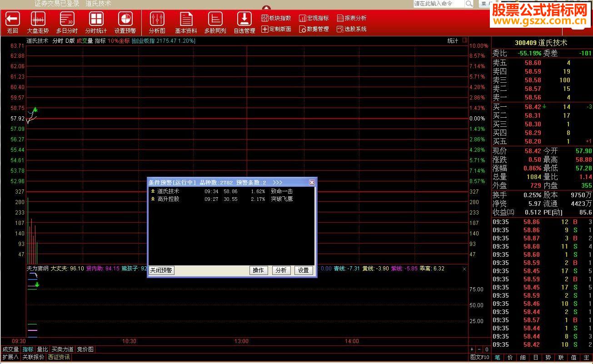The width and height of the screenshot is (593, 364).
Task: Click 设置 button in alert dialog
Action: point(304,270)
